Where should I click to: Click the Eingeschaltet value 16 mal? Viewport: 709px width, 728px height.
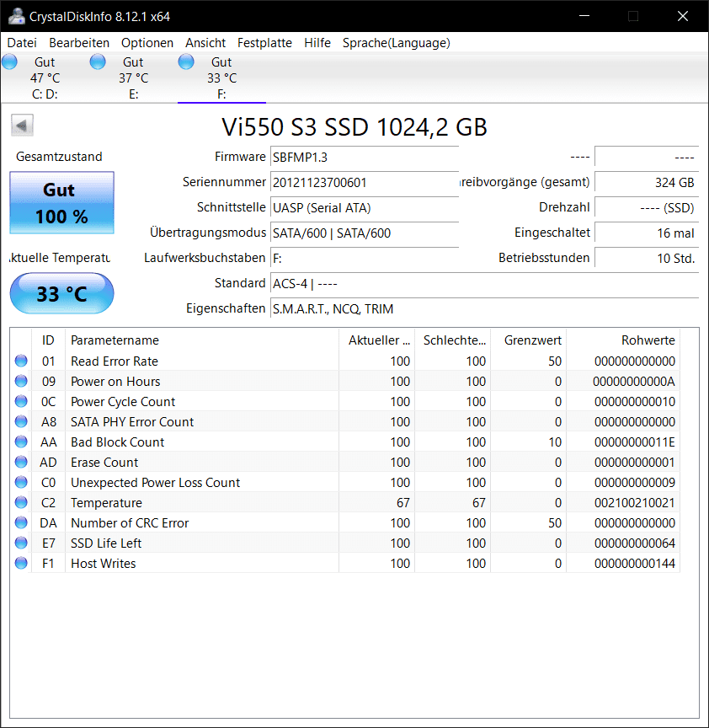coord(647,233)
